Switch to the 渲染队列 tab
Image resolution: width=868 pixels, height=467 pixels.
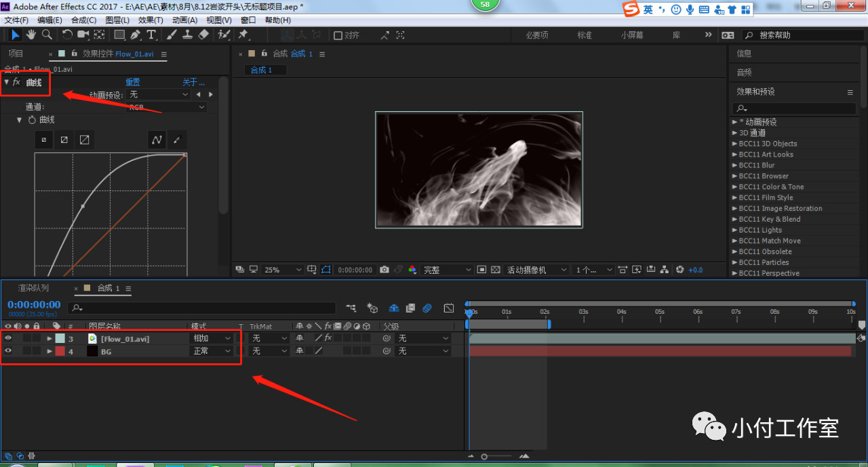pos(33,289)
